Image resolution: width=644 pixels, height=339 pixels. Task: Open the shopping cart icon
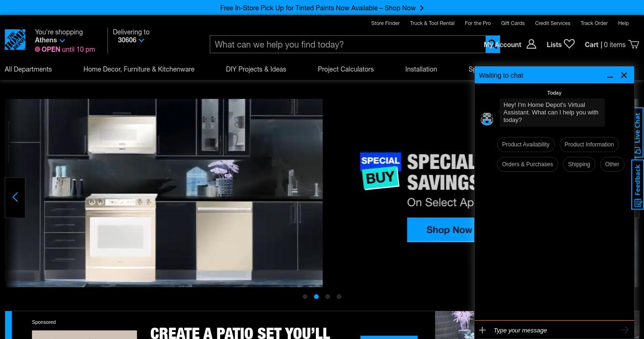tap(634, 44)
